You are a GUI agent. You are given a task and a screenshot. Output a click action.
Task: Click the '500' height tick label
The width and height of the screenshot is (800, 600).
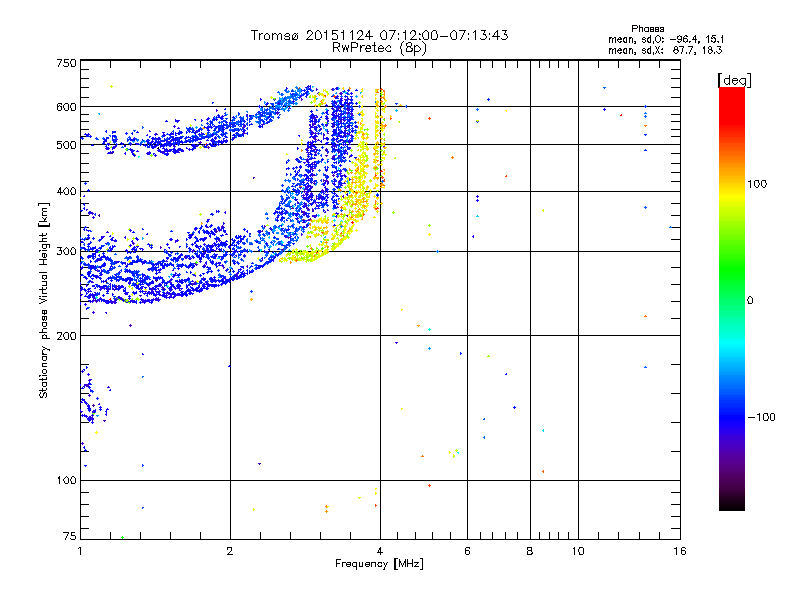point(66,145)
